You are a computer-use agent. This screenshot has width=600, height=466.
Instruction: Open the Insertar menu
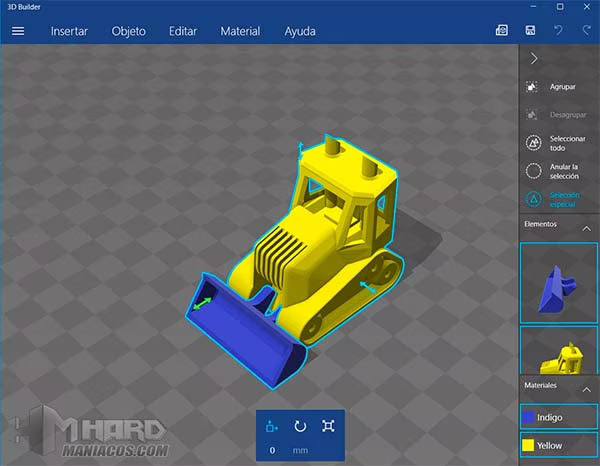[x=69, y=31]
